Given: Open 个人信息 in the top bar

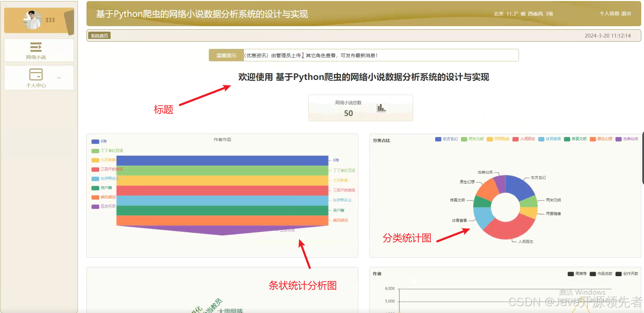Looking at the screenshot, I should tap(610, 13).
